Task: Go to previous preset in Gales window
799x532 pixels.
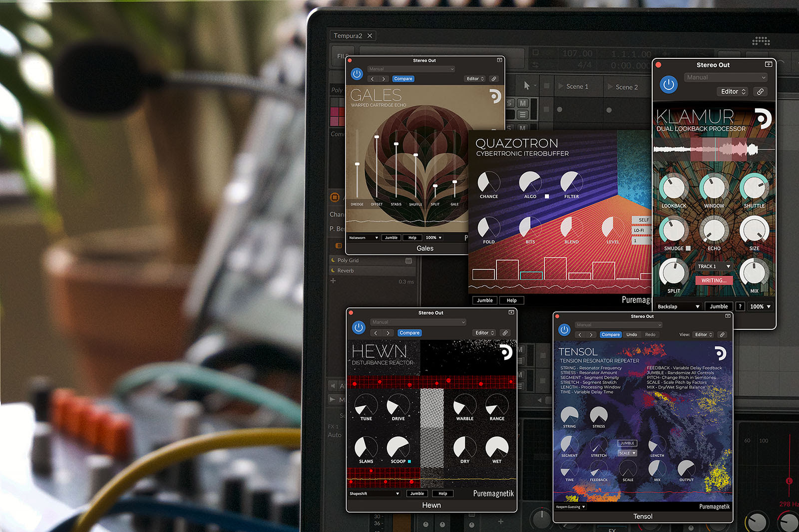Action: point(373,79)
